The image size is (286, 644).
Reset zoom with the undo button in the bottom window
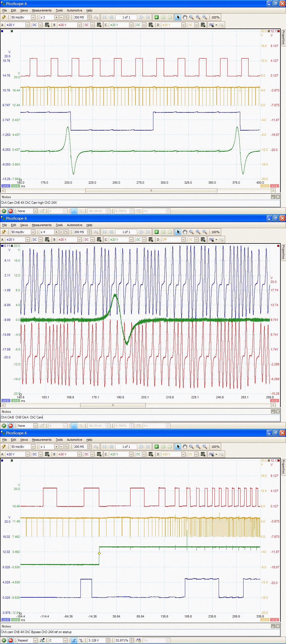(66, 447)
